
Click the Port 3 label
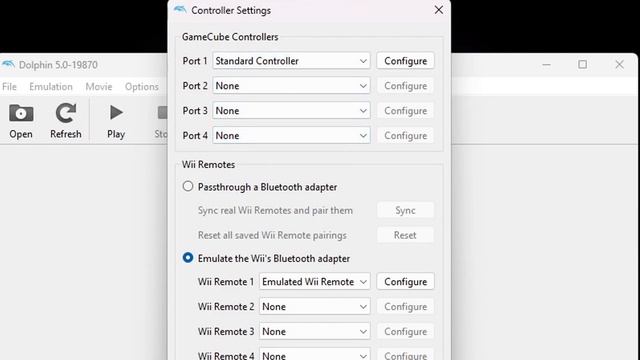[x=195, y=111]
